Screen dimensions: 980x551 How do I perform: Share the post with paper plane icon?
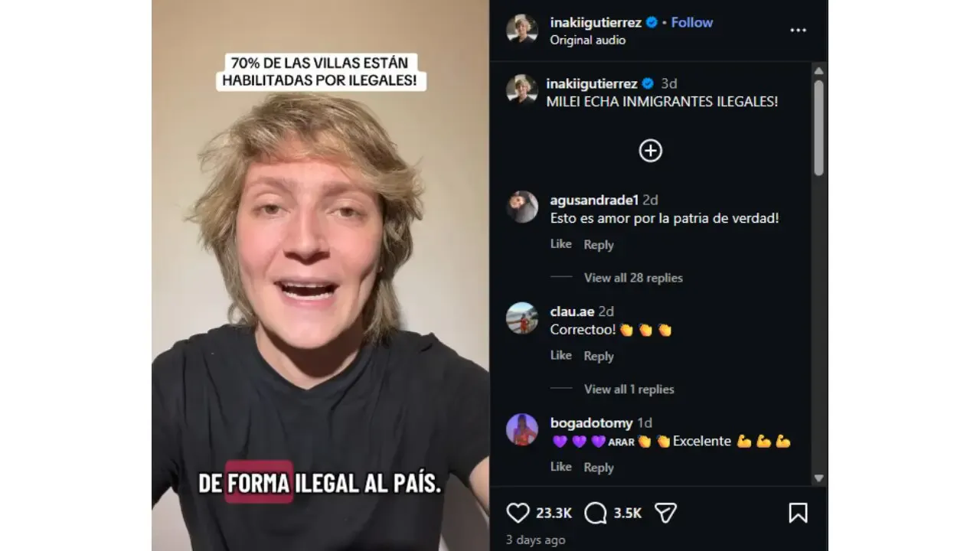(x=665, y=513)
